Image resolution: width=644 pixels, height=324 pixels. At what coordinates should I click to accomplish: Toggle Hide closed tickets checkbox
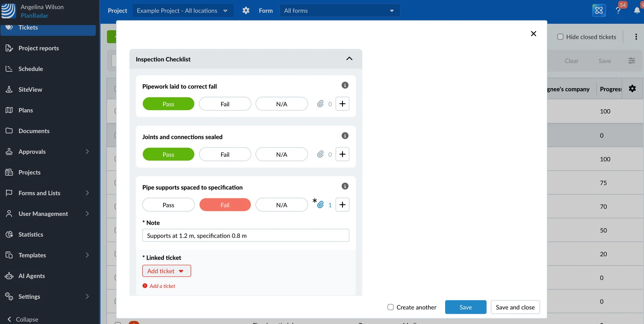click(560, 37)
